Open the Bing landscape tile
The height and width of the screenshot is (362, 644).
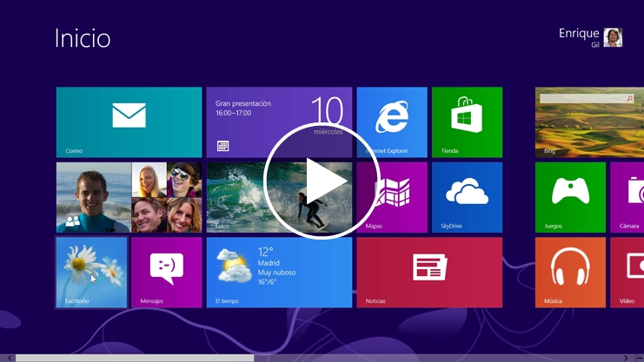tap(589, 122)
